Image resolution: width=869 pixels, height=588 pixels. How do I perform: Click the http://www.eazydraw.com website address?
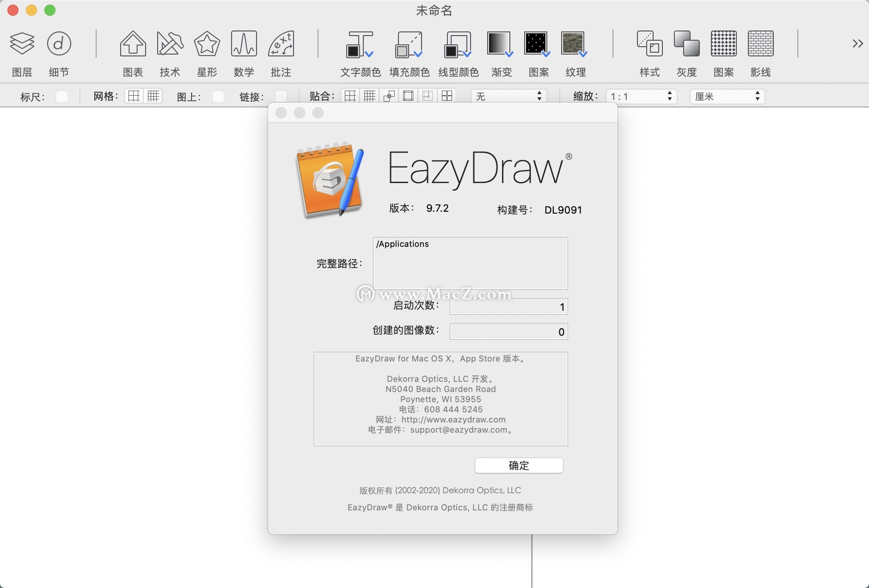tap(453, 420)
